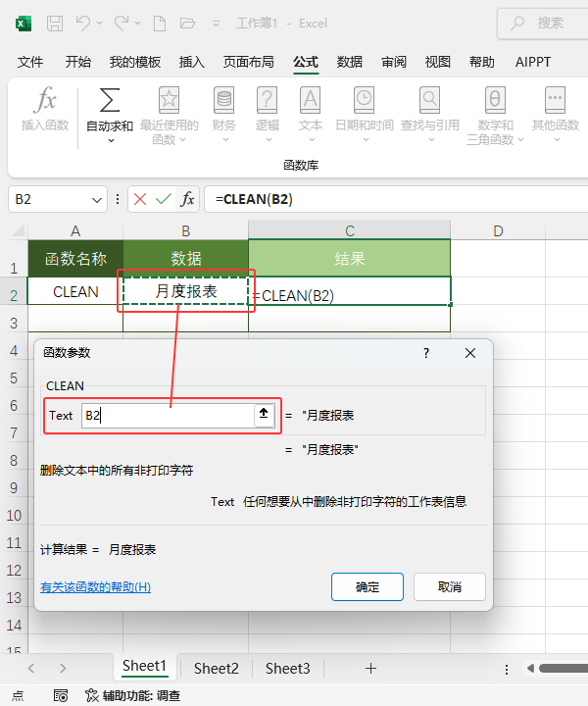Open the 文件 menu

click(x=30, y=62)
